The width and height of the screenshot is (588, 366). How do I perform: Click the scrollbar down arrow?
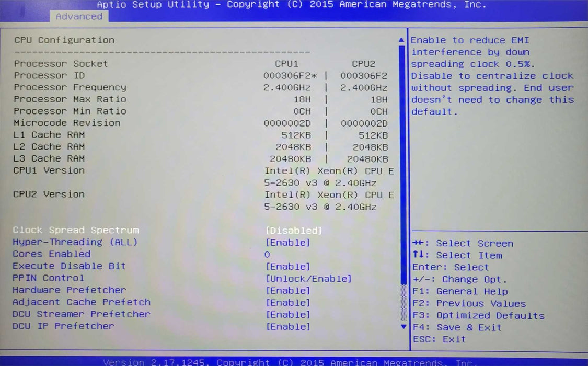coord(403,327)
